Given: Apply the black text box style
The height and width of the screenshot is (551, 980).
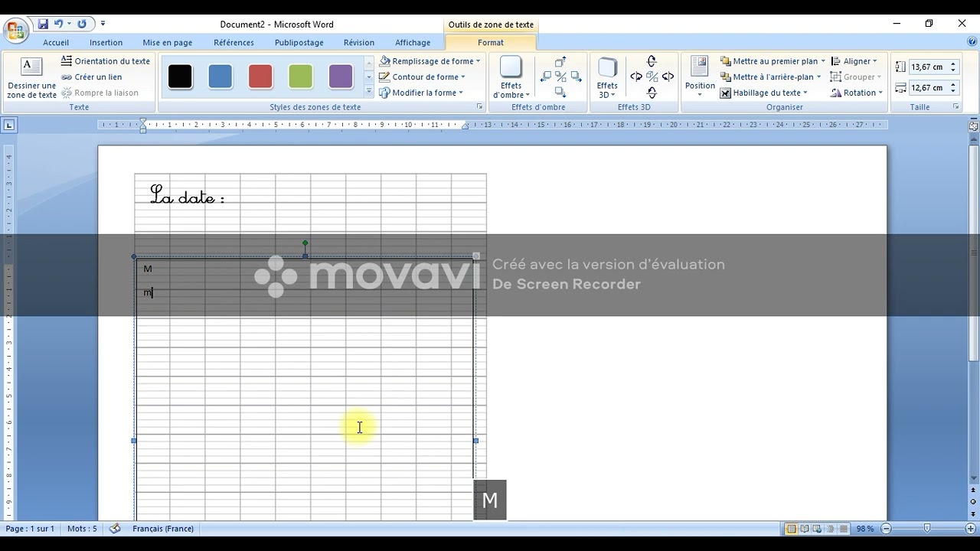Looking at the screenshot, I should coord(180,77).
